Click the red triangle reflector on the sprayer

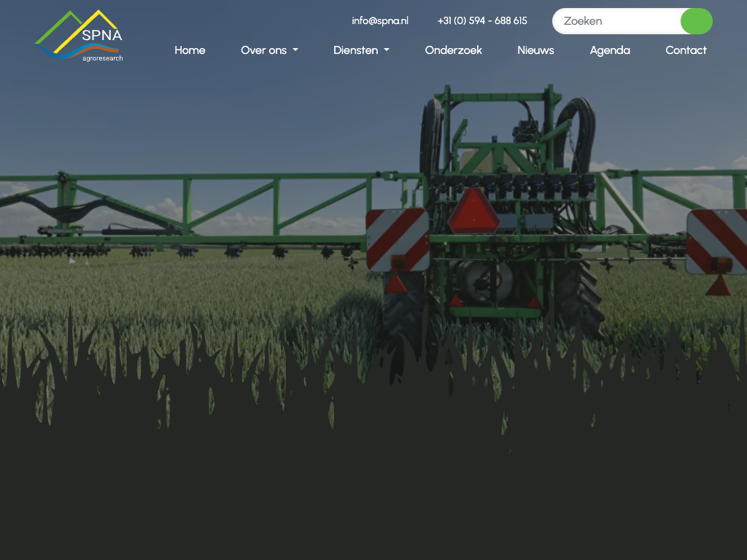pos(473,212)
